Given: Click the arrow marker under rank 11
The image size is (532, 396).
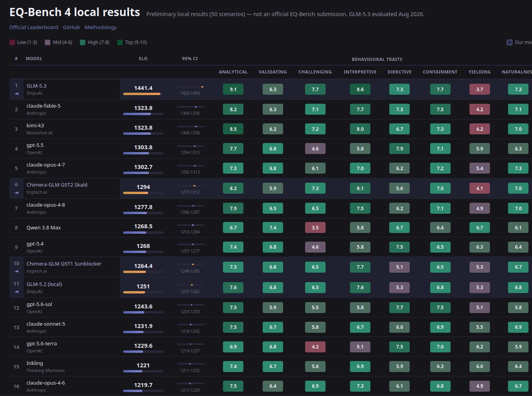Looking at the screenshot, I should coord(16,292).
